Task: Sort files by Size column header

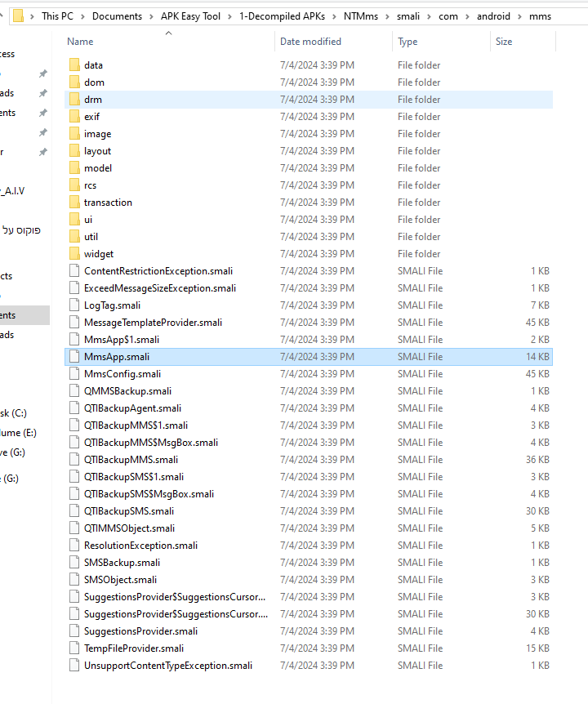Action: [x=504, y=42]
